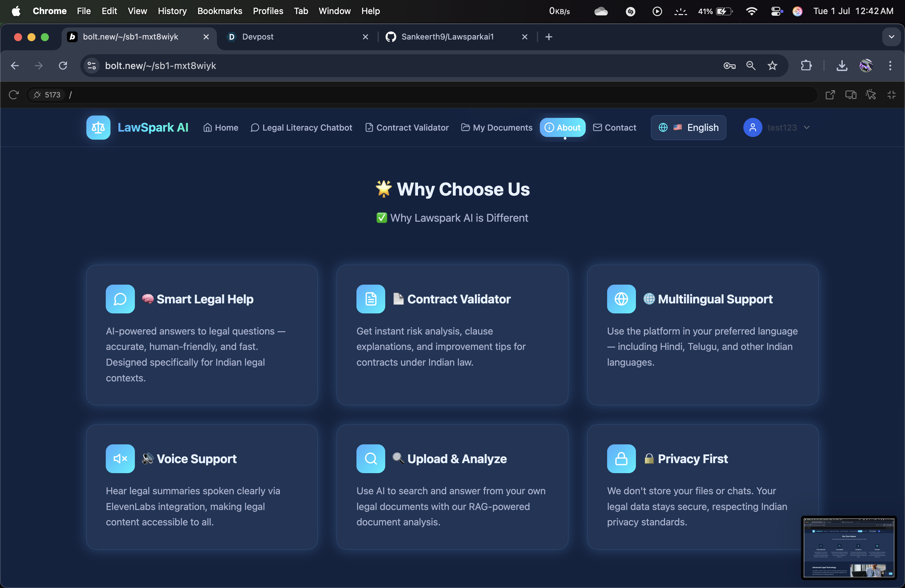
Task: Open the English language selector
Action: [x=688, y=128]
